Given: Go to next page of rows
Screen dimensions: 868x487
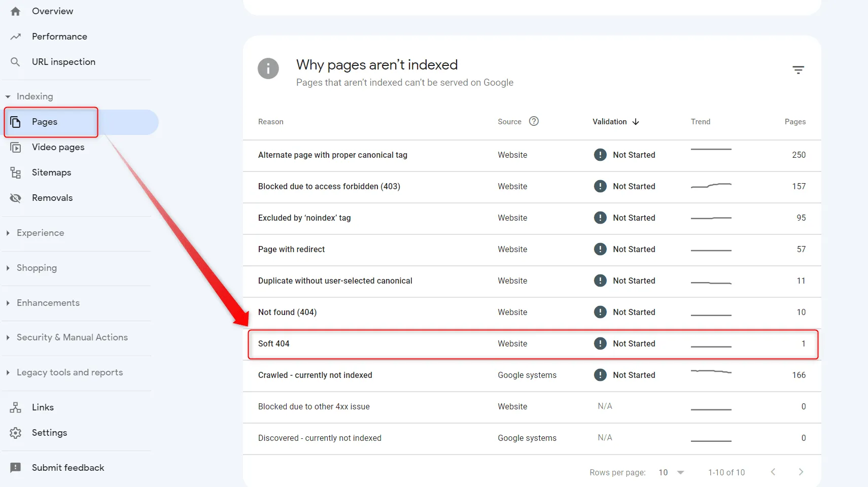Looking at the screenshot, I should [801, 472].
